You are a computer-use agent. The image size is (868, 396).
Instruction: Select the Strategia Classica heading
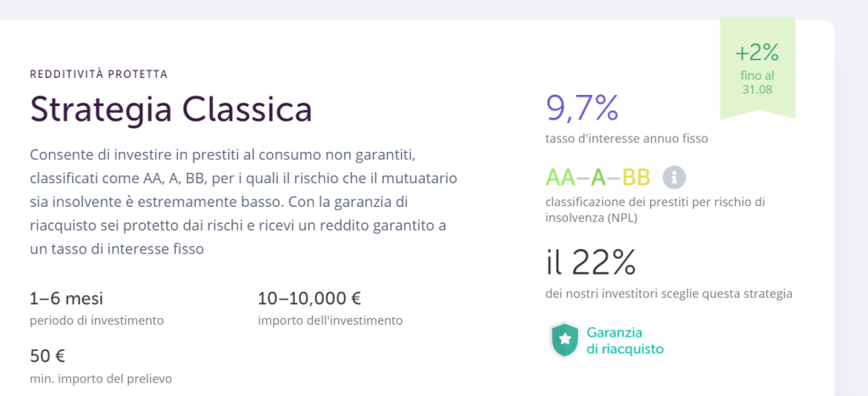[171, 109]
